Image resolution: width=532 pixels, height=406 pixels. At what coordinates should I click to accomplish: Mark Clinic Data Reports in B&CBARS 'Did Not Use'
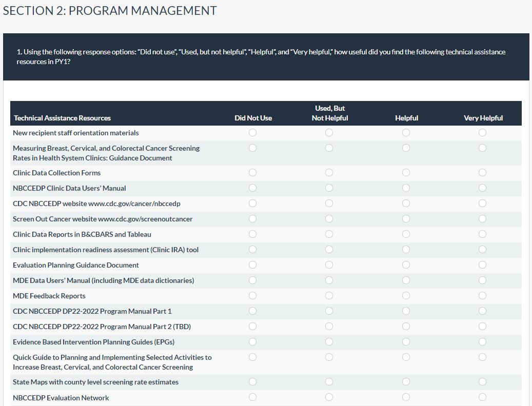pyautogui.click(x=252, y=234)
